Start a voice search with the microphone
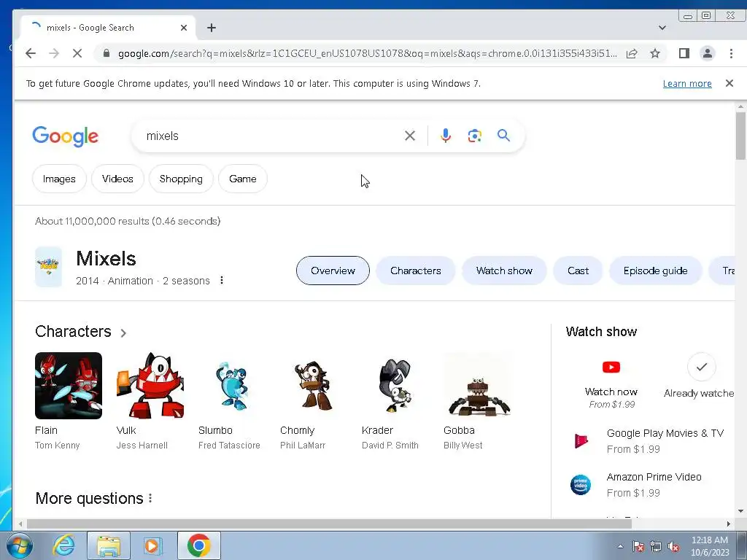This screenshot has width=747, height=560. [x=446, y=136]
